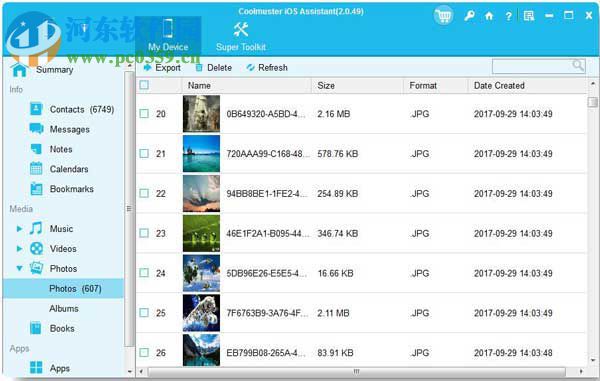Open the Albums sidebar entry

click(x=64, y=308)
